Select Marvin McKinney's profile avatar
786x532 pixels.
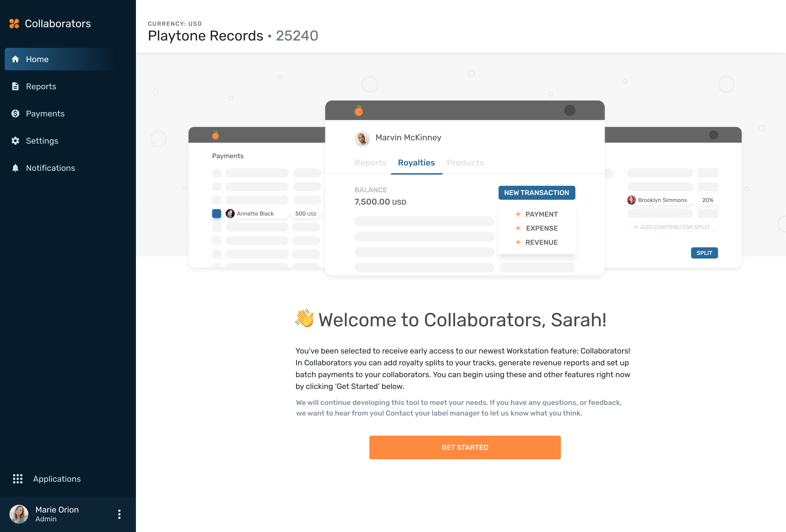[x=362, y=138]
